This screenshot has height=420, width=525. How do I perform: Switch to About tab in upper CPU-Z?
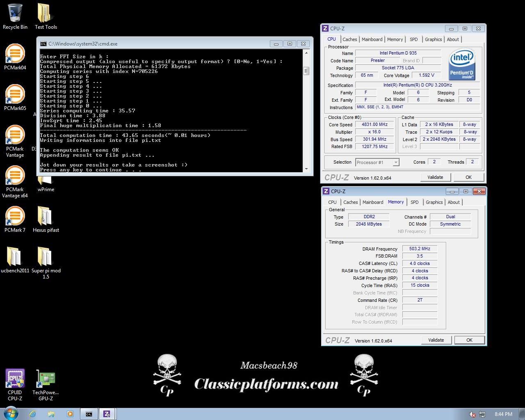(453, 39)
